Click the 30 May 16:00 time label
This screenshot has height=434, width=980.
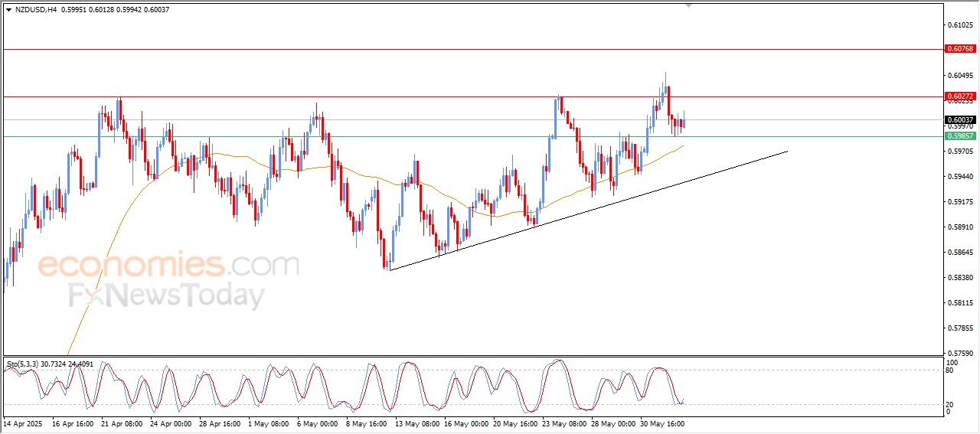tap(662, 423)
